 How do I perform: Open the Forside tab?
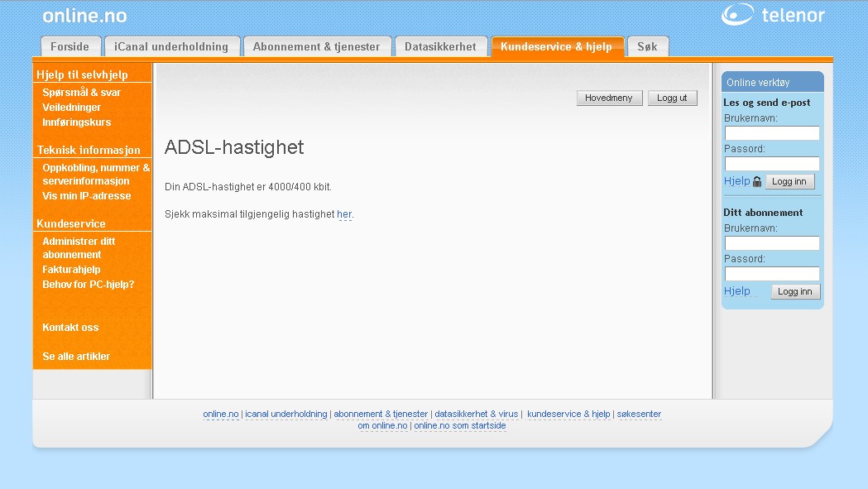[x=70, y=46]
